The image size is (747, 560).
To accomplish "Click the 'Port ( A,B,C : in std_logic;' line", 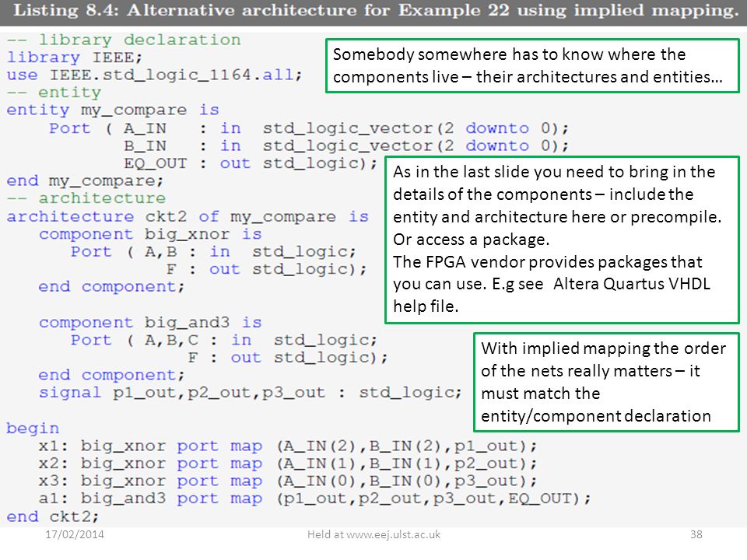I will pyautogui.click(x=224, y=341).
